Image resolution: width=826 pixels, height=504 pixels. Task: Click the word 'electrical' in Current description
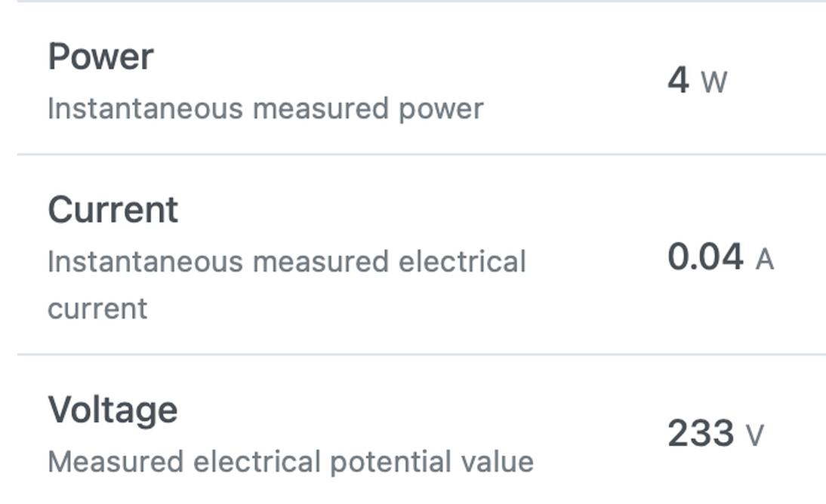(462, 262)
